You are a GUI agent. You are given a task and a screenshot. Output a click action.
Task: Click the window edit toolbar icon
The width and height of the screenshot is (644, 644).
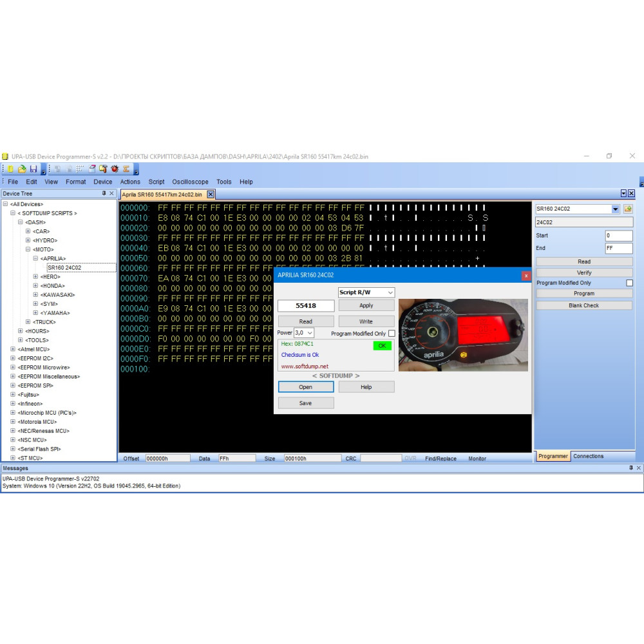[x=92, y=169]
